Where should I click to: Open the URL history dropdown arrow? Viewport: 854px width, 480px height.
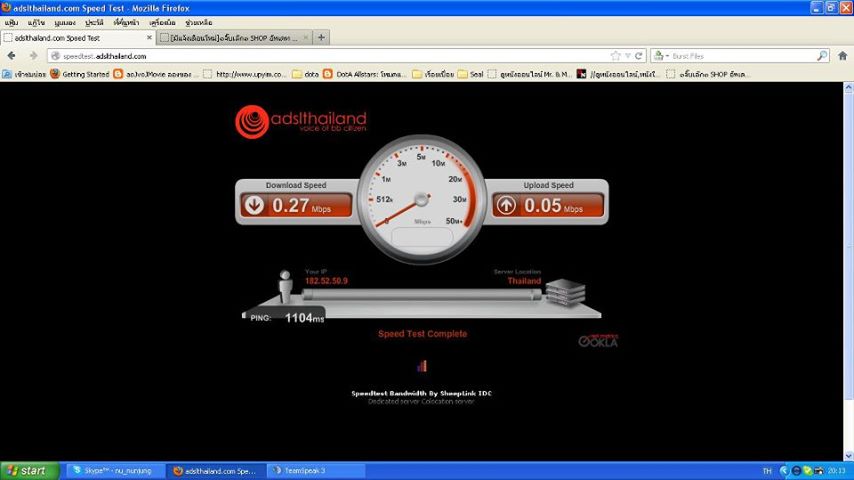[627, 56]
